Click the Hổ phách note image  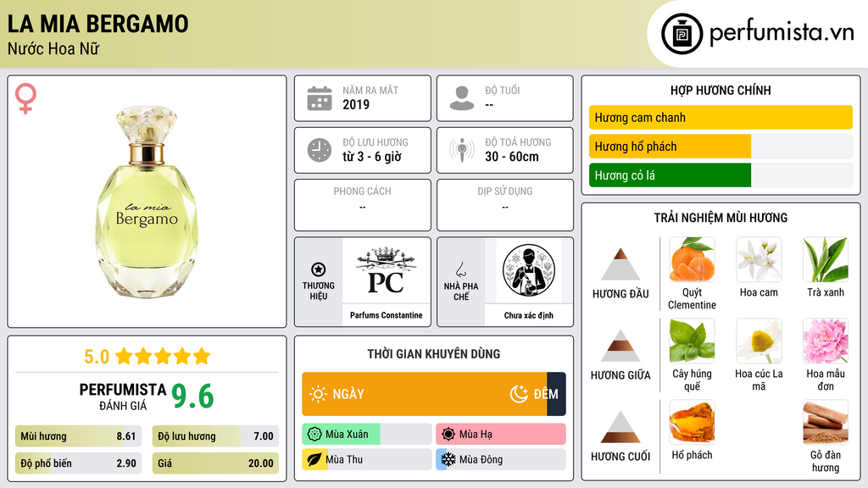[x=692, y=422]
